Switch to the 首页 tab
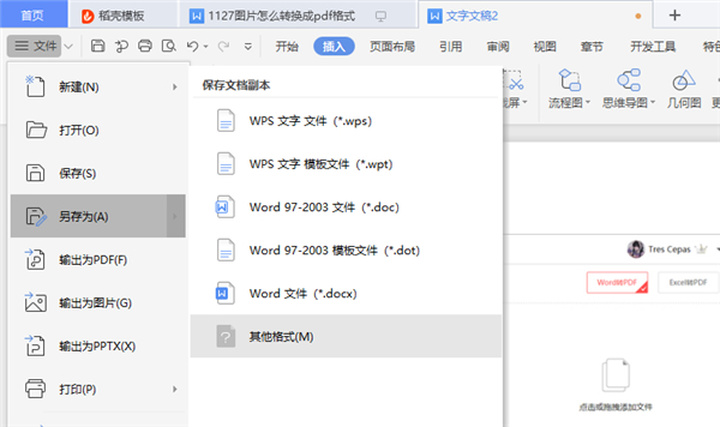720x427 pixels. point(33,15)
